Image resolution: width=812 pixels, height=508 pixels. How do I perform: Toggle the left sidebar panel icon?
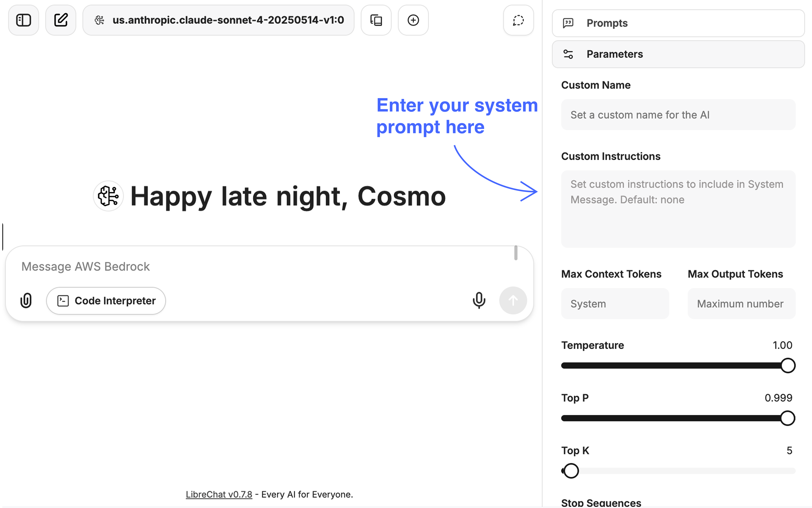(x=23, y=20)
